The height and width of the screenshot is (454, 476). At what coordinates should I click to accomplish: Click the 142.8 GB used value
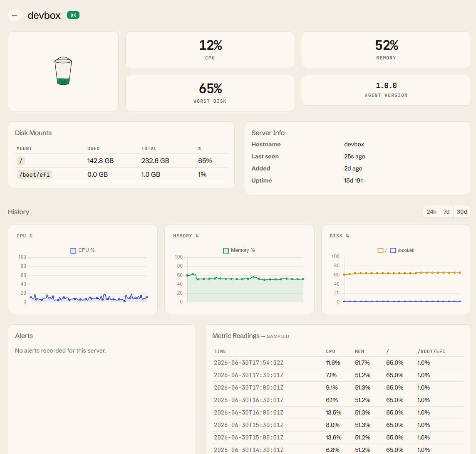[x=100, y=161]
